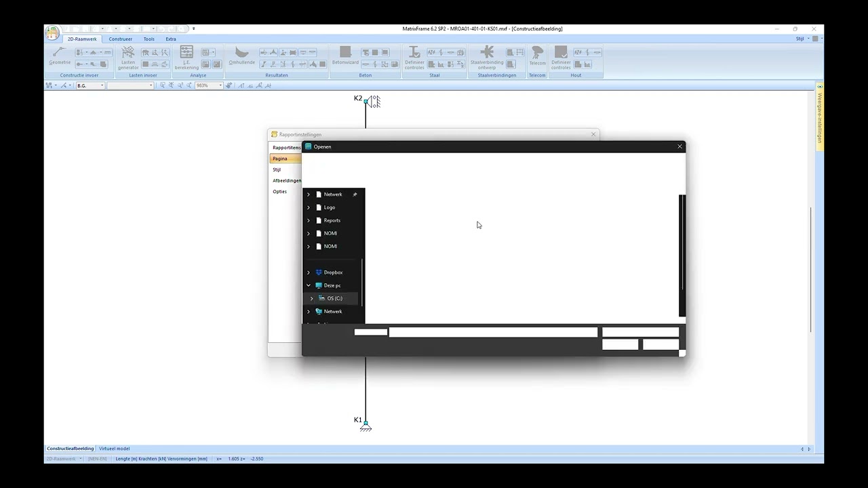Expand the Logo folder chevron
The image size is (868, 488).
point(309,207)
